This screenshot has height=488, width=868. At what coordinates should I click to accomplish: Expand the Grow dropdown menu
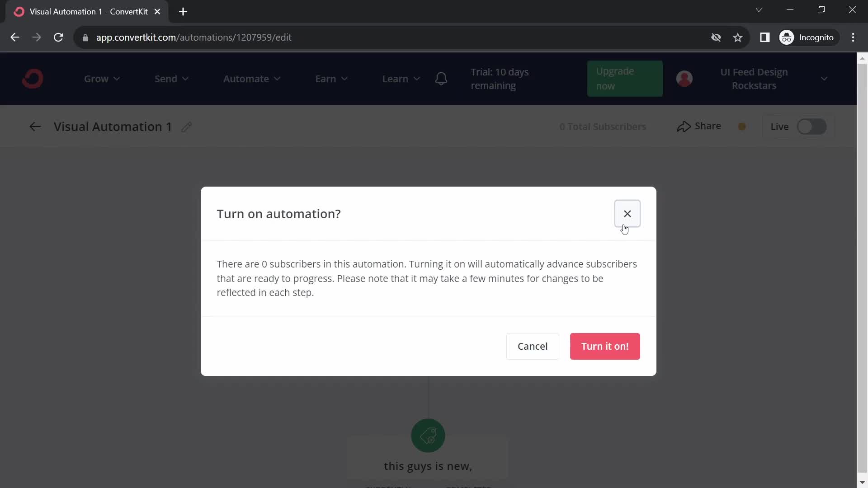click(x=101, y=78)
